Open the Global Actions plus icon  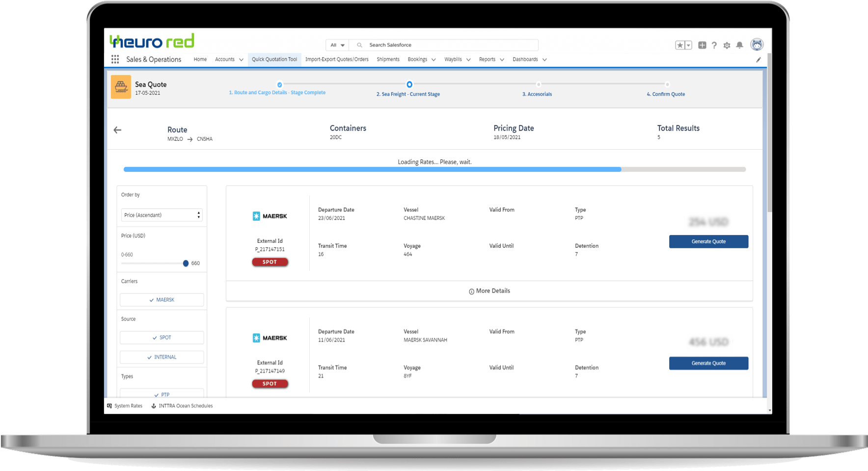tap(702, 45)
